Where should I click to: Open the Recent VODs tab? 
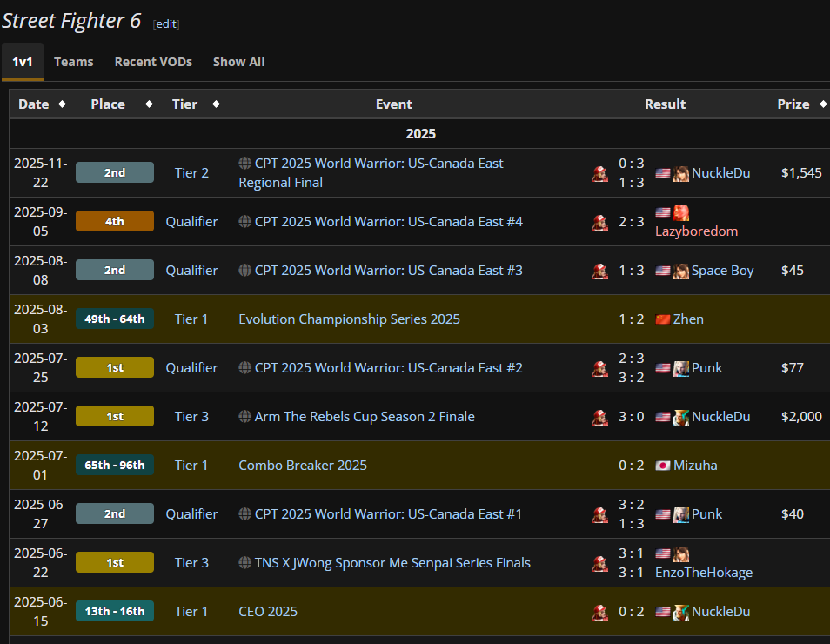[153, 62]
